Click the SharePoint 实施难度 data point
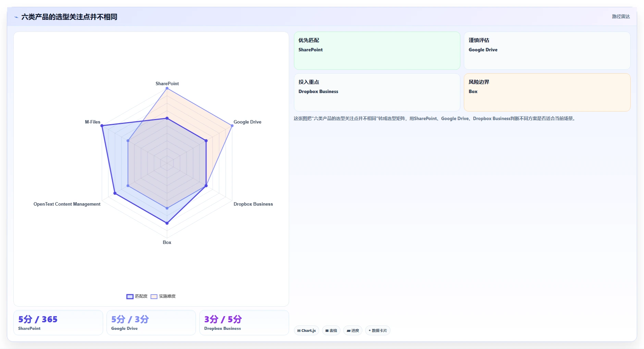Screen dimensions: 644x349 (167, 88)
